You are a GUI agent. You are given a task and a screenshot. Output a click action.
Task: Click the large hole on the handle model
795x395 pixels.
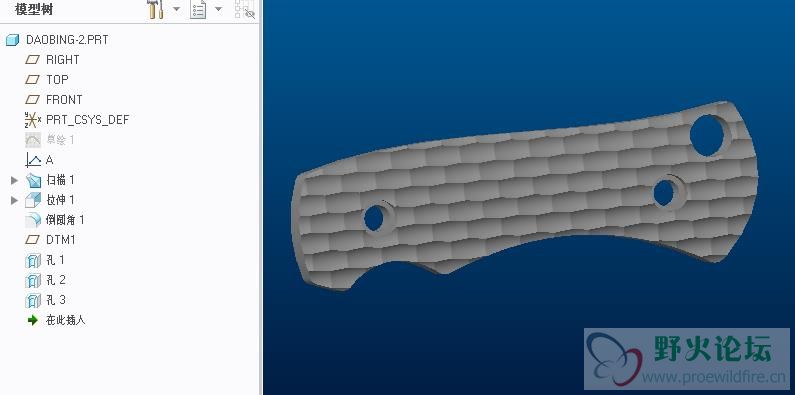click(x=707, y=135)
